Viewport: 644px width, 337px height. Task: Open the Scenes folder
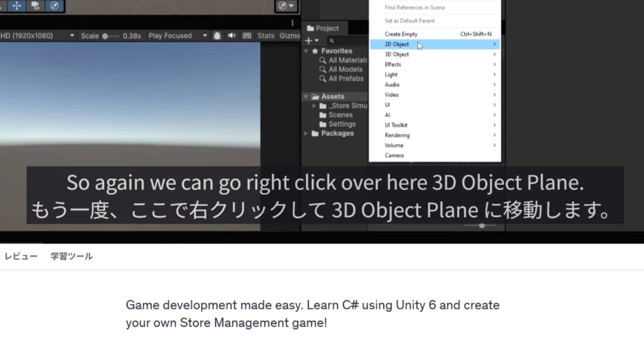[x=336, y=115]
